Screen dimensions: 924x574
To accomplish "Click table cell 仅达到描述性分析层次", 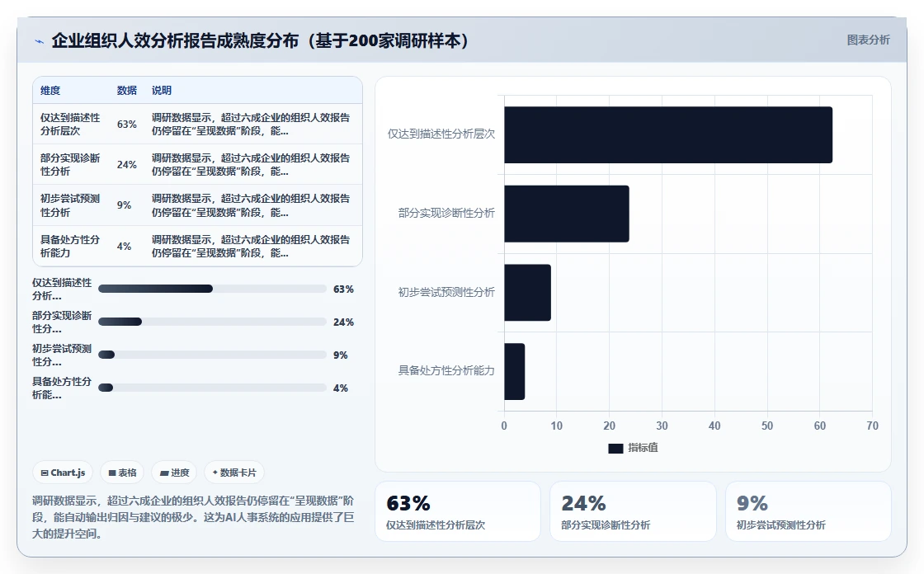I will point(70,125).
